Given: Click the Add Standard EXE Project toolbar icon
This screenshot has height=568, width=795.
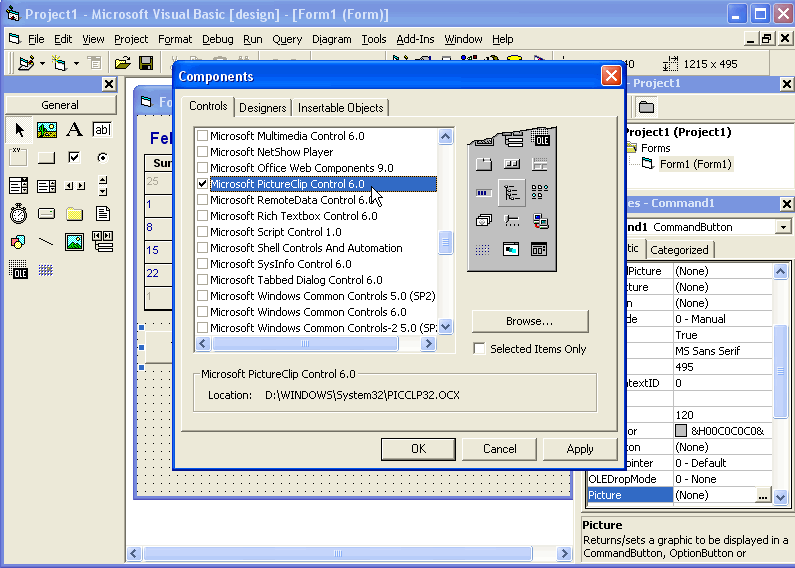Looking at the screenshot, I should (26, 63).
